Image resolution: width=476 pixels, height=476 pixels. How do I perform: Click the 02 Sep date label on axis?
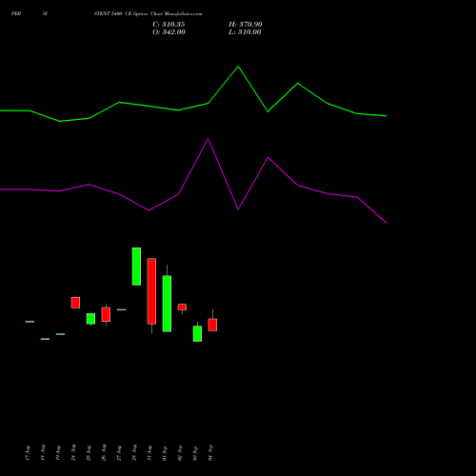[180, 453]
